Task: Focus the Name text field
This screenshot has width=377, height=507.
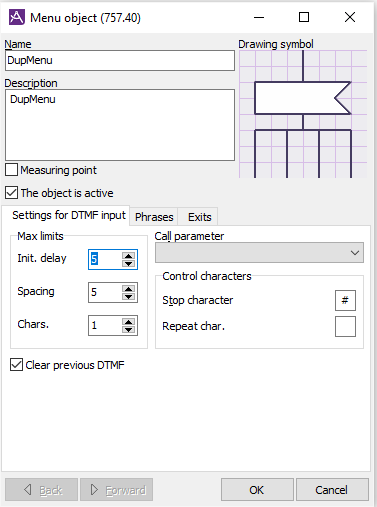Action: pyautogui.click(x=120, y=61)
